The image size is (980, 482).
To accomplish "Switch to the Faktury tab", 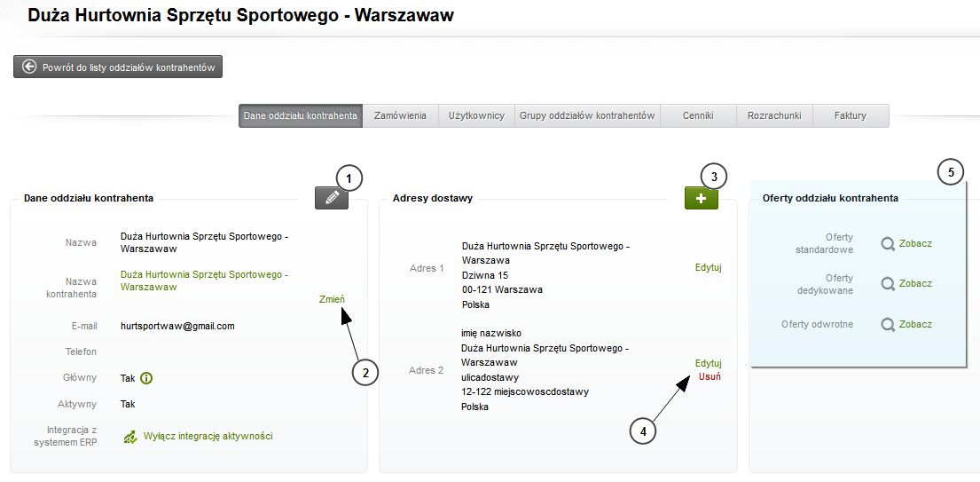I will click(x=850, y=115).
